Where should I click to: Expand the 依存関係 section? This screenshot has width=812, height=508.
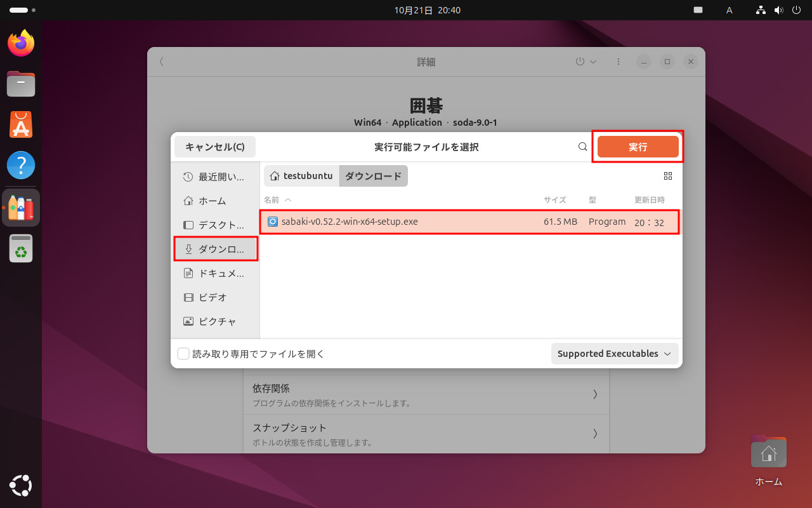(x=426, y=394)
